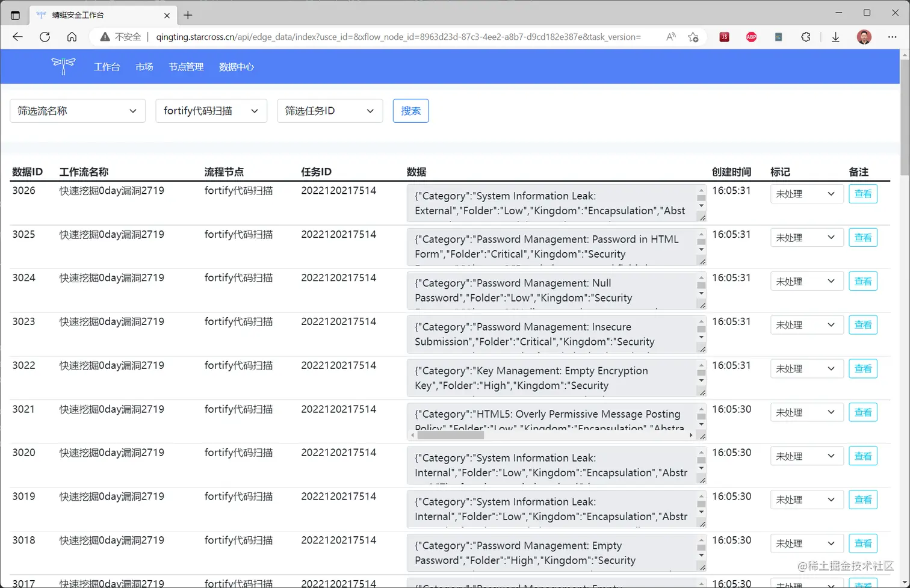
Task: Close the 蜻蜓安全工作台 tab
Action: click(167, 15)
